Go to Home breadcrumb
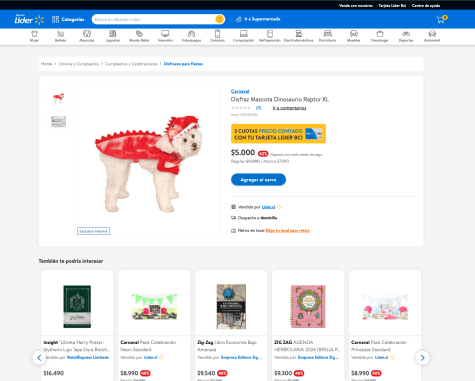Image resolution: width=475 pixels, height=381 pixels. pyautogui.click(x=46, y=64)
